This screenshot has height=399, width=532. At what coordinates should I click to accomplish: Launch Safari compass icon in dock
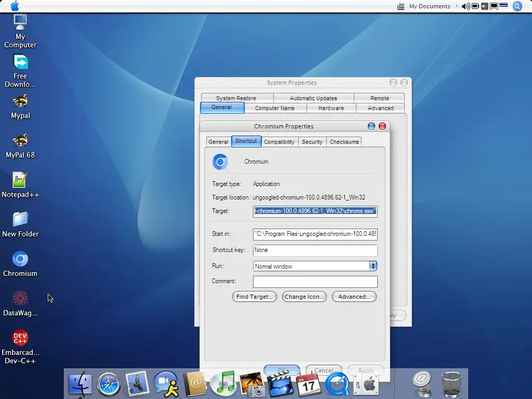(109, 384)
